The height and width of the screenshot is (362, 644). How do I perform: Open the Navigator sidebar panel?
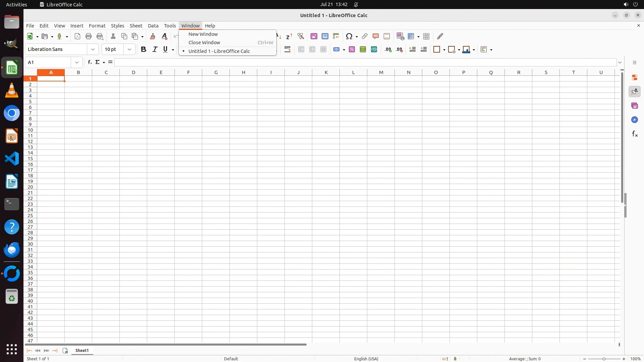point(634,120)
